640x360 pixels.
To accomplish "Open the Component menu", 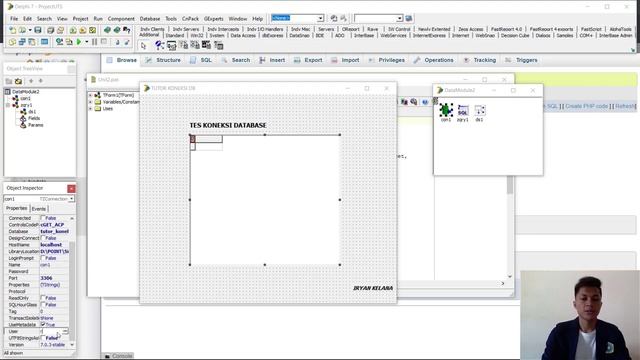I will (121, 19).
